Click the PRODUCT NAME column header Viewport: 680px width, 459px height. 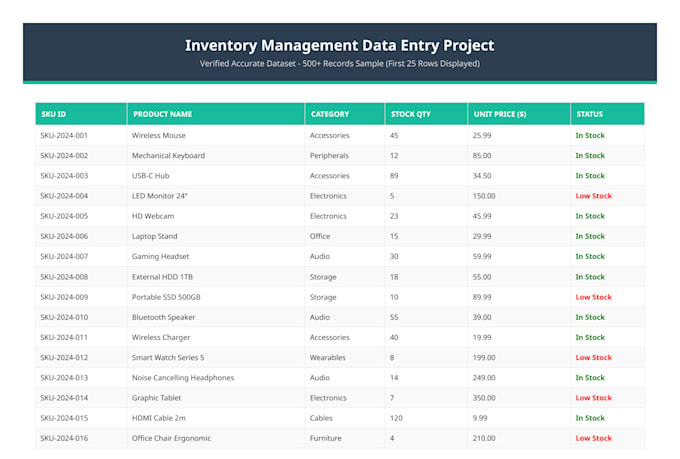coord(216,114)
